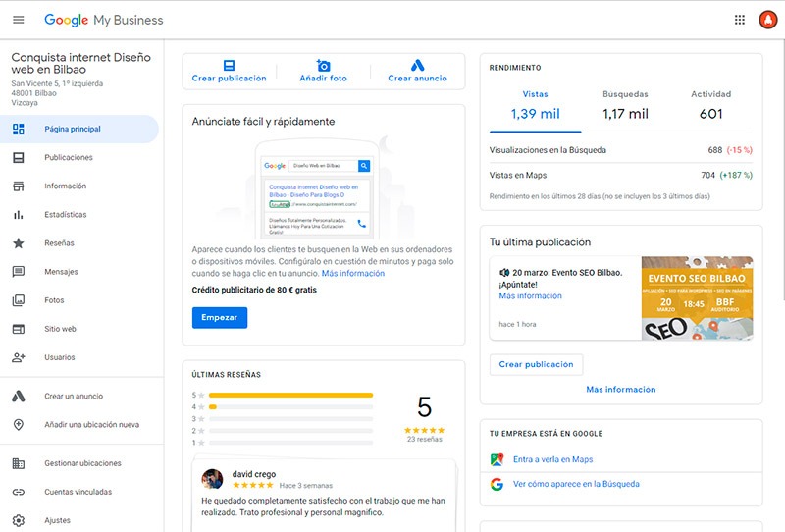Open Página principal in sidebar

[x=79, y=130]
